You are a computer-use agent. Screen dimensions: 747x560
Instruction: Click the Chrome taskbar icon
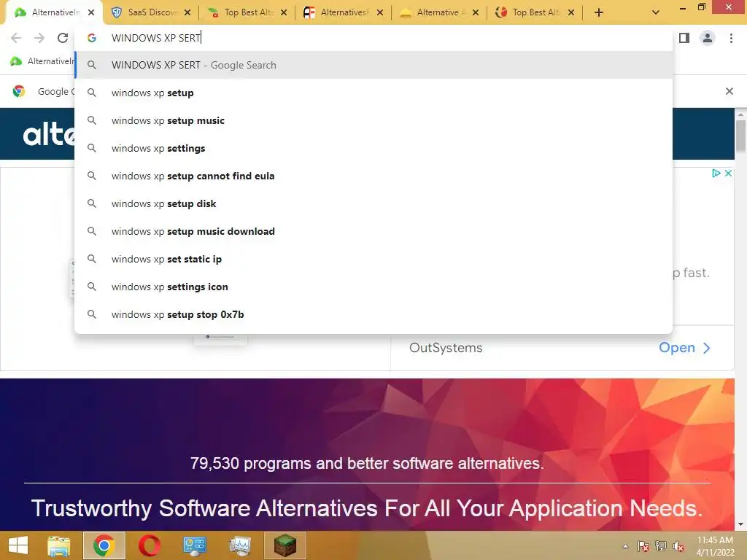pos(104,545)
